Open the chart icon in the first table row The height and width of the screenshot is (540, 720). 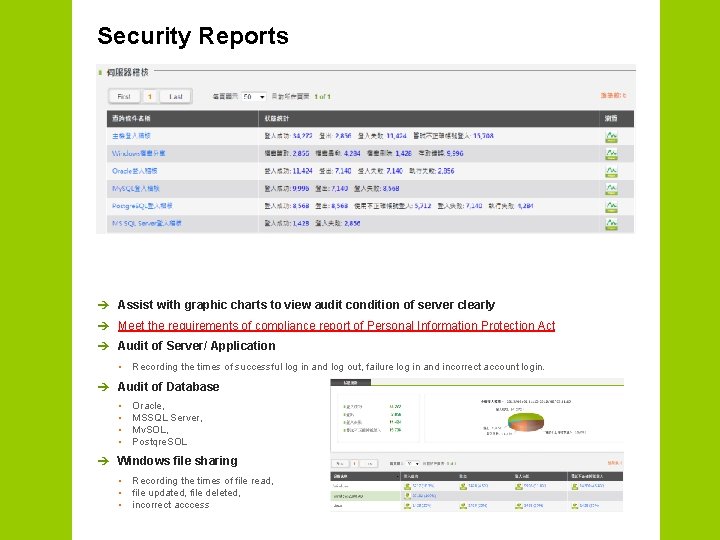[x=611, y=136]
